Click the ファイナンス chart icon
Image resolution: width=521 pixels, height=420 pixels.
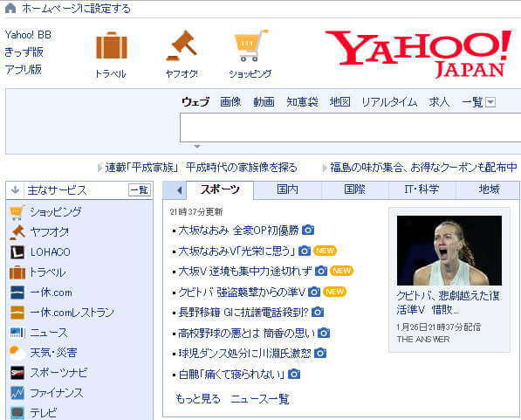click(17, 393)
